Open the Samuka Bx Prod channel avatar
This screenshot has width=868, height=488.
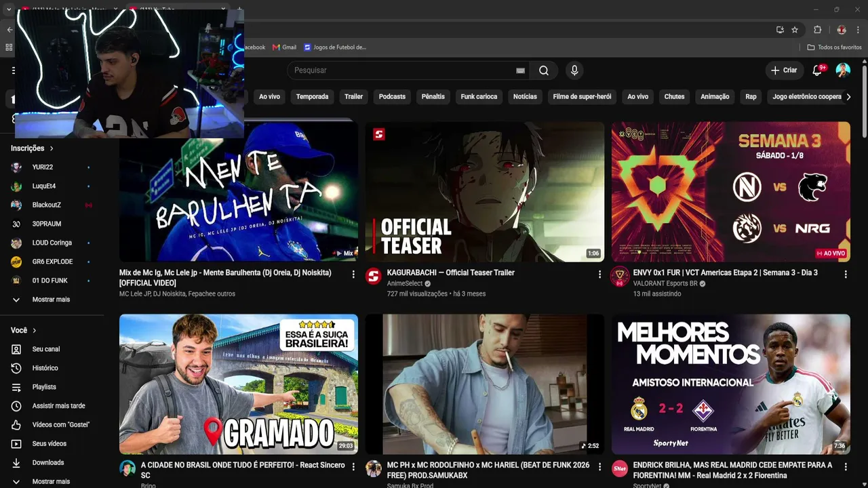coord(374,468)
